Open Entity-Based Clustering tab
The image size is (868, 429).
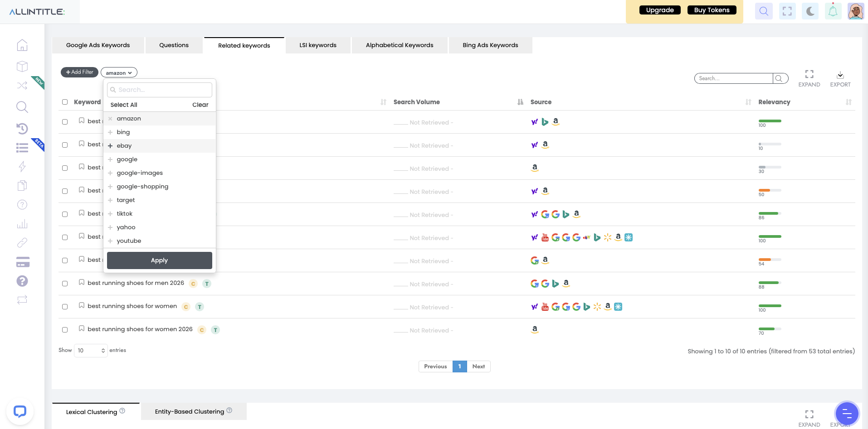(194, 411)
